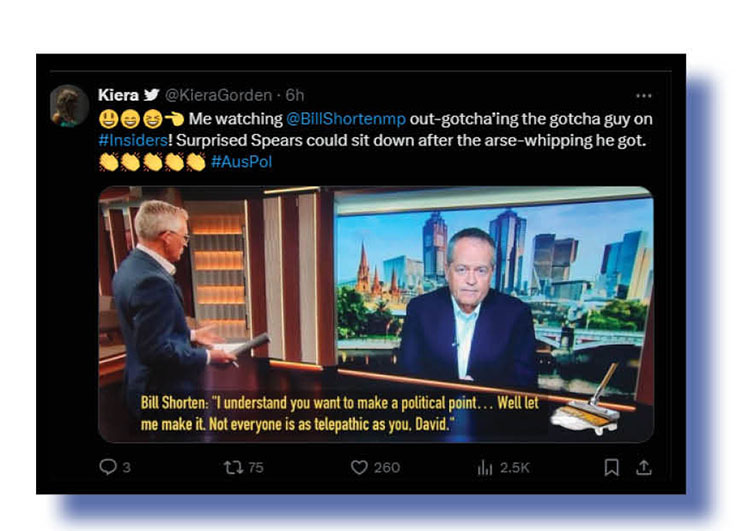Bookmark this tweet

[x=612, y=467]
